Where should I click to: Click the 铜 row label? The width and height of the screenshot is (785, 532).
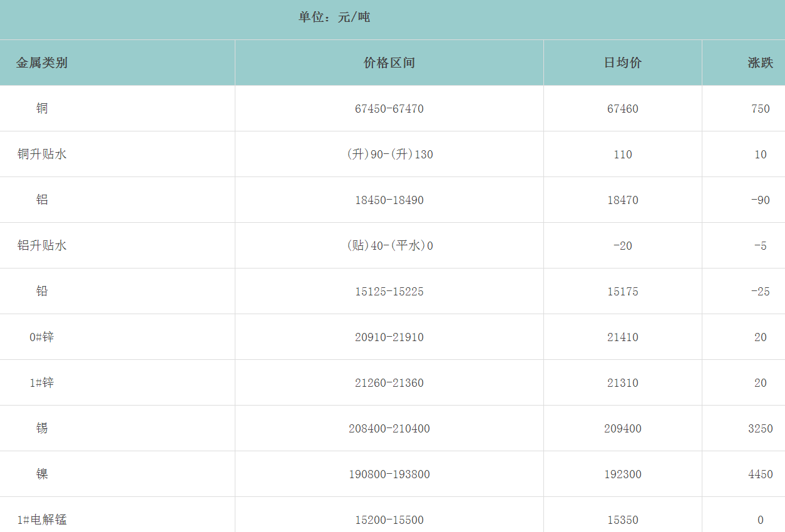point(42,109)
